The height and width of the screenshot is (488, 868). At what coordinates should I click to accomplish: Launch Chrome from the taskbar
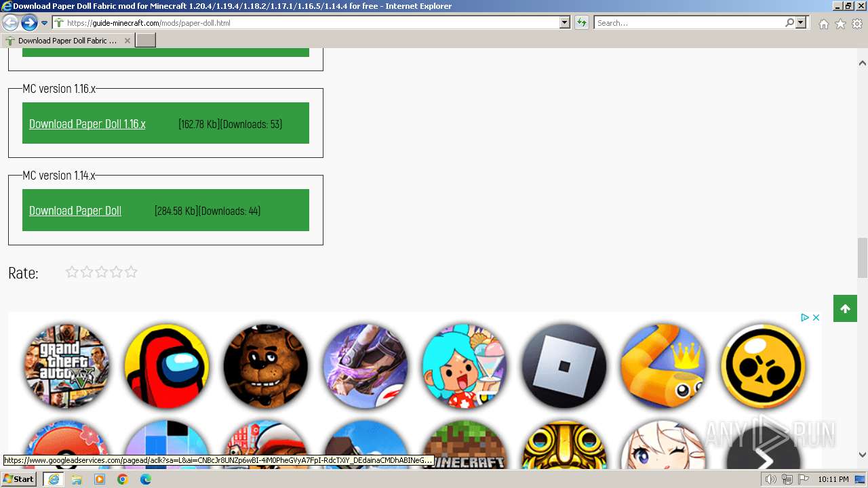pyautogui.click(x=123, y=479)
